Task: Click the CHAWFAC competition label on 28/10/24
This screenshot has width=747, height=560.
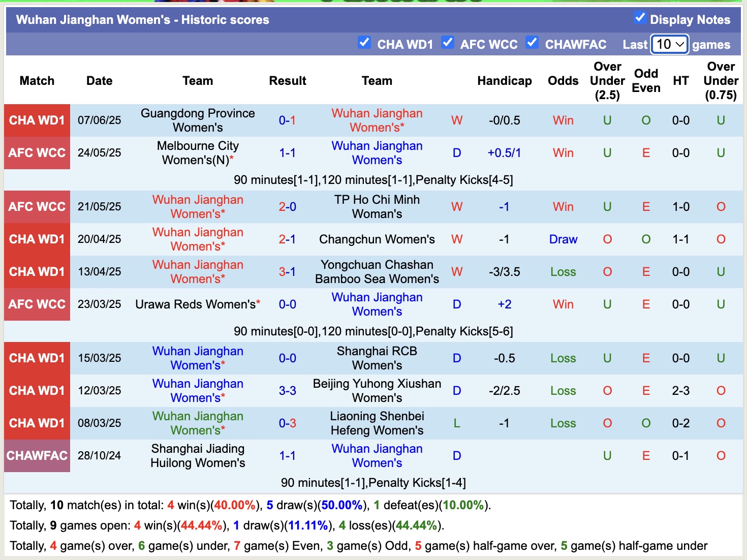Action: (x=37, y=456)
